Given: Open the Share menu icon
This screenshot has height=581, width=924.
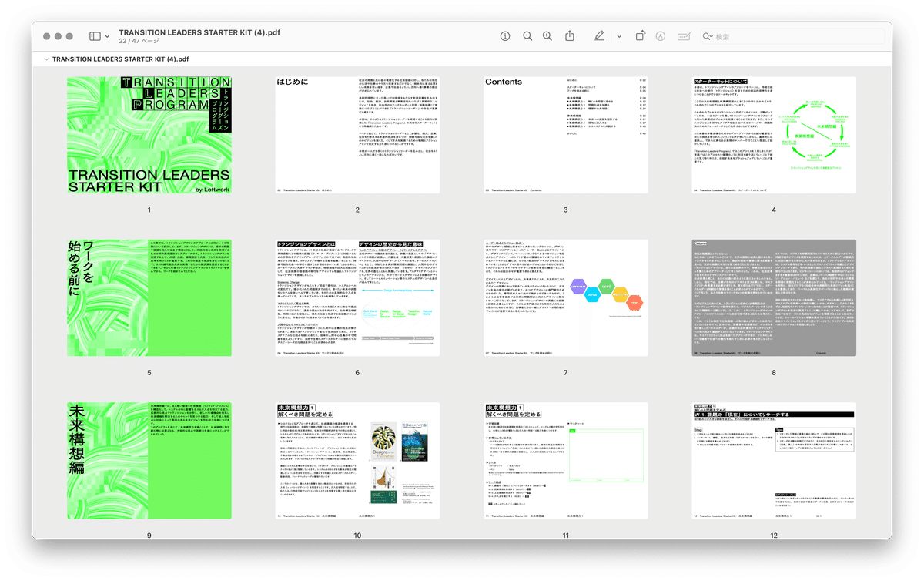Looking at the screenshot, I should point(570,36).
